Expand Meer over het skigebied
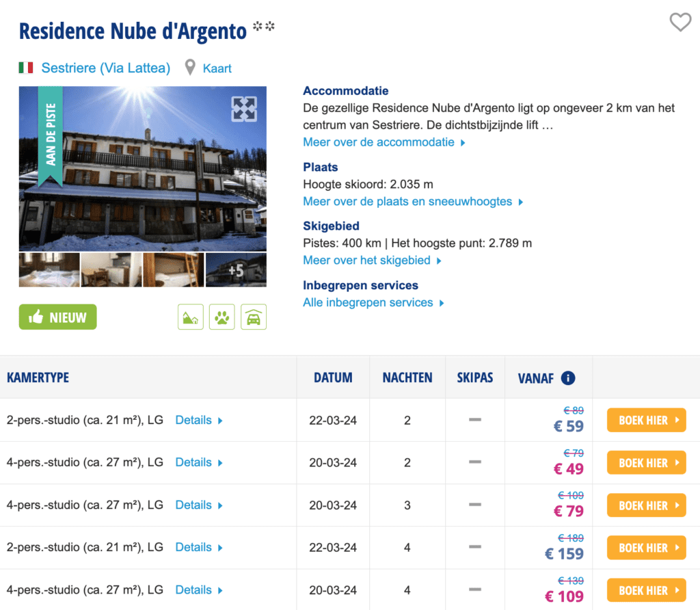Screen dimensions: 700x610 tap(372, 261)
